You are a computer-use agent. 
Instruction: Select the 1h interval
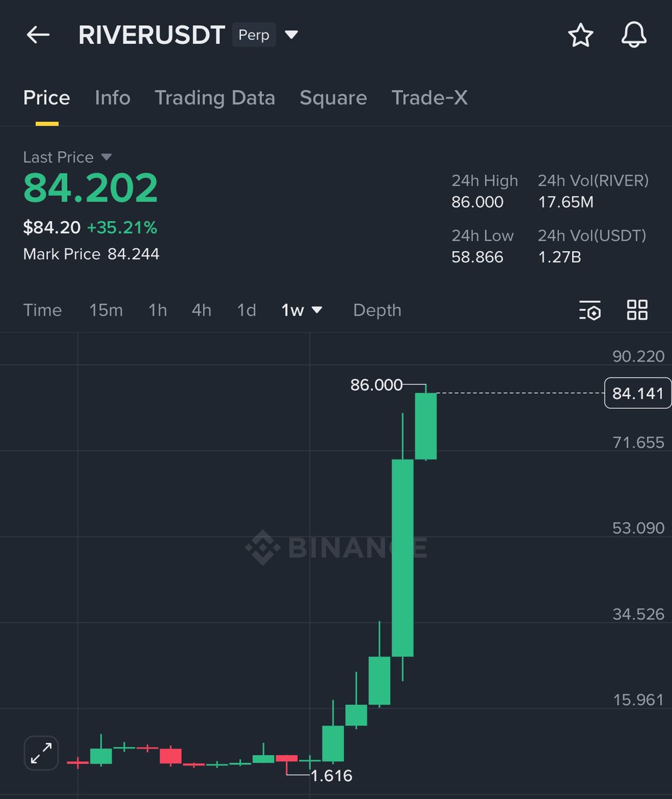pos(158,310)
